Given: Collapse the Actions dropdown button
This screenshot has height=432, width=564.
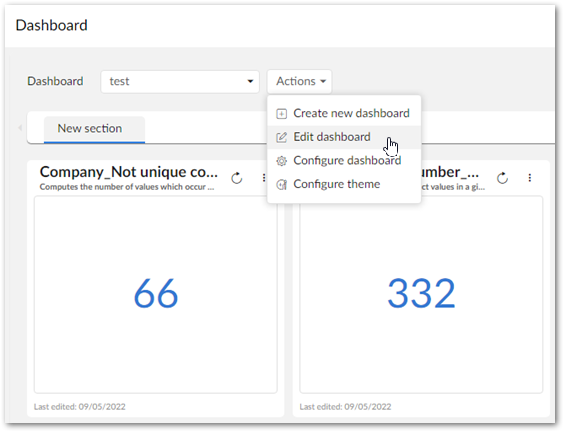Looking at the screenshot, I should pyautogui.click(x=299, y=82).
